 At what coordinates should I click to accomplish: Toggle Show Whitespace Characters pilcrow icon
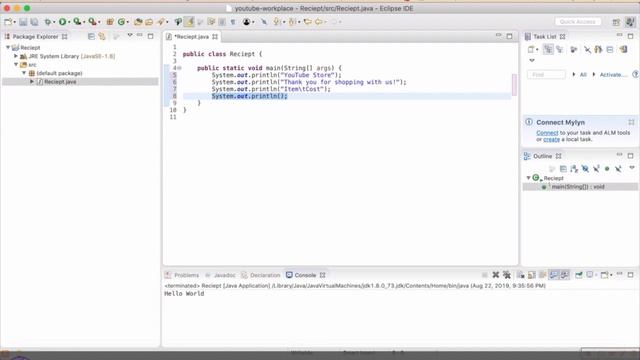click(233, 22)
